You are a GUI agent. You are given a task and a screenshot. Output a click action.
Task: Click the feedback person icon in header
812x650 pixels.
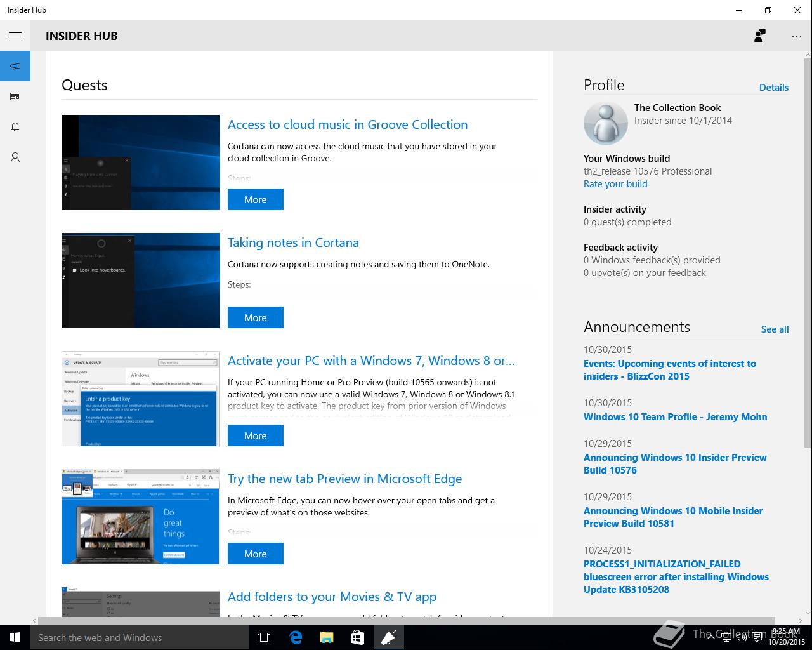pos(759,36)
